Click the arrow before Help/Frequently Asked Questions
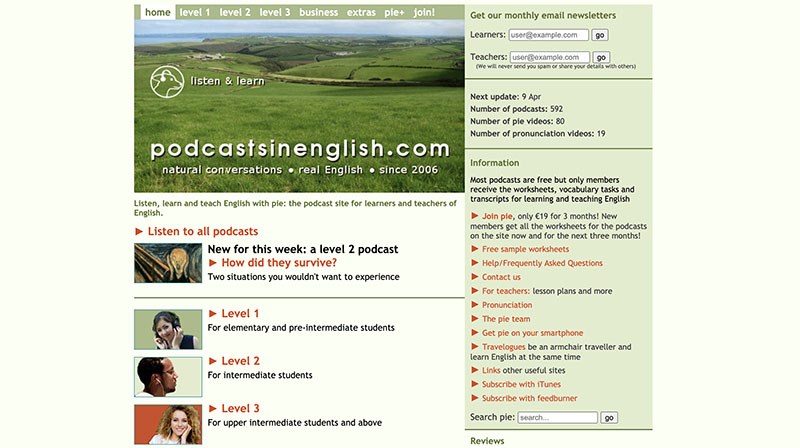The height and width of the screenshot is (448, 800). tap(475, 263)
